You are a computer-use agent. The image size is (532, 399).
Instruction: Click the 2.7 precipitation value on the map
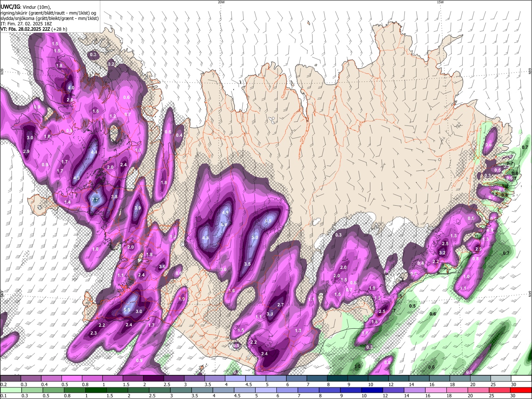(280, 305)
